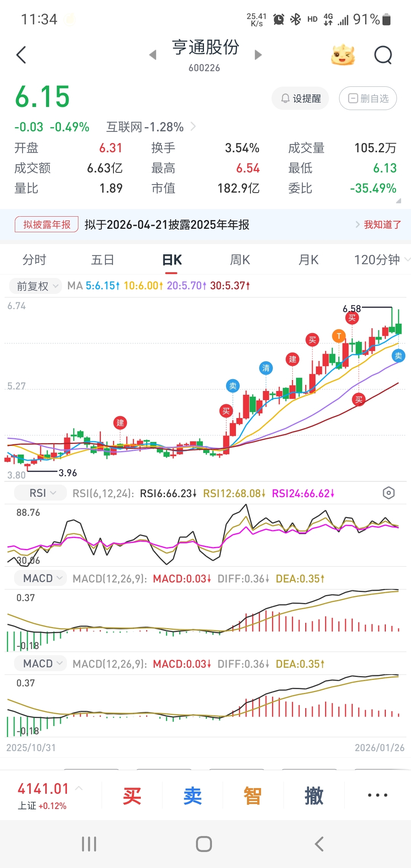Switch to previous stock with left triangle
This screenshot has width=411, height=868.
(x=153, y=55)
